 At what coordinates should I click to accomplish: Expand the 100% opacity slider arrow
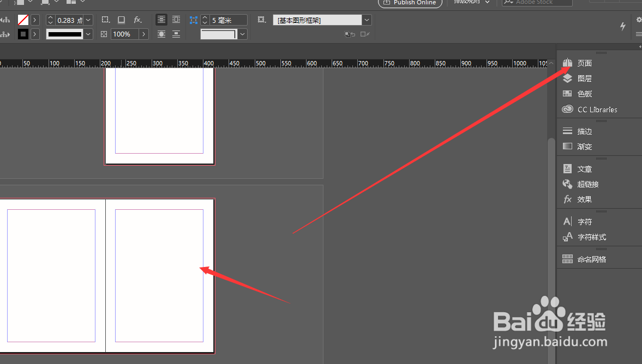tap(143, 34)
